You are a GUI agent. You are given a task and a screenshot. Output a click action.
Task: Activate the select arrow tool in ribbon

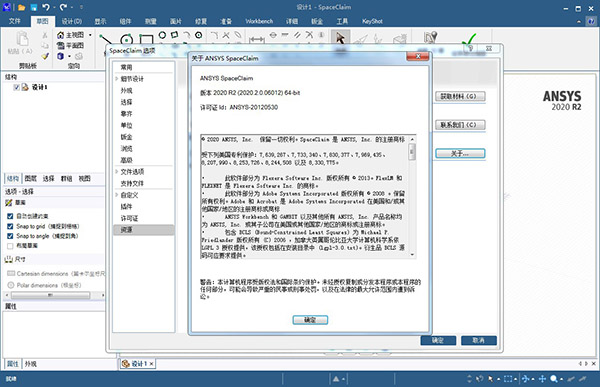pos(340,38)
